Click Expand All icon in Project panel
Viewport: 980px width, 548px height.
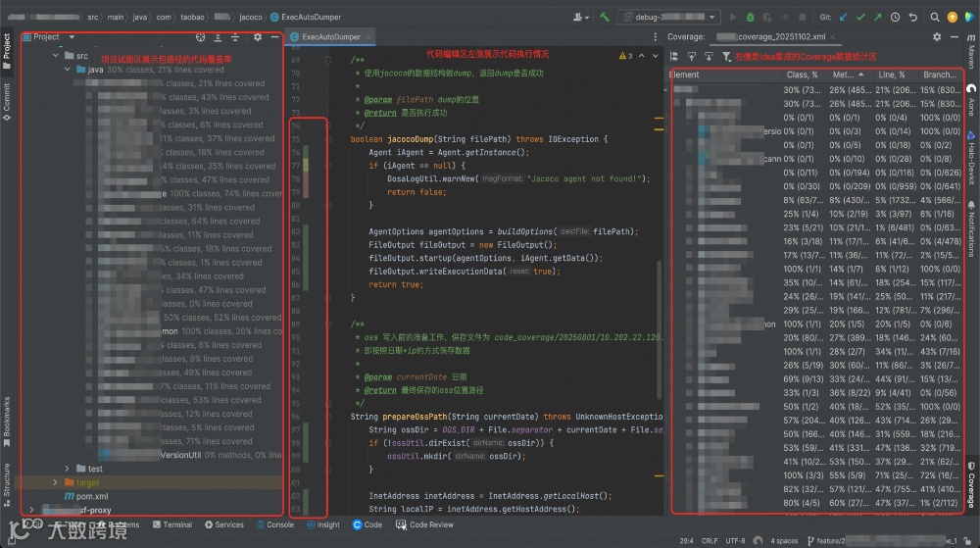pyautogui.click(x=218, y=37)
